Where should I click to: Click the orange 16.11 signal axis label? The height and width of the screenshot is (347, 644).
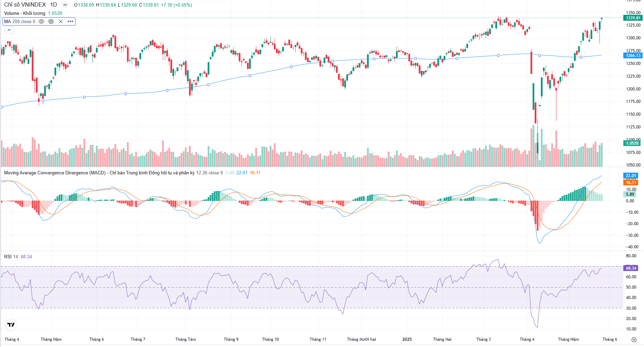(631, 183)
